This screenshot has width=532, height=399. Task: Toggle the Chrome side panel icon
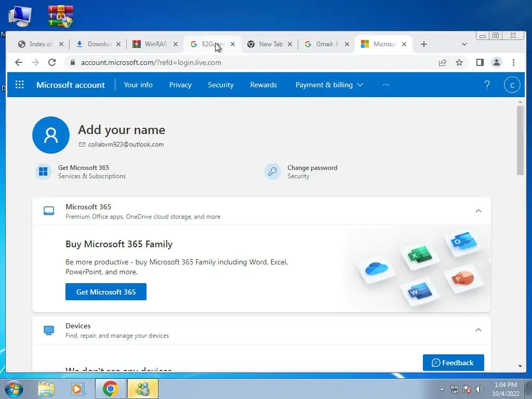[480, 62]
